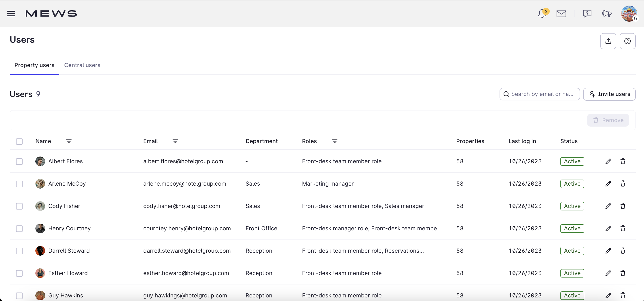Open the Email column filter
The image size is (644, 301).
pyautogui.click(x=175, y=141)
